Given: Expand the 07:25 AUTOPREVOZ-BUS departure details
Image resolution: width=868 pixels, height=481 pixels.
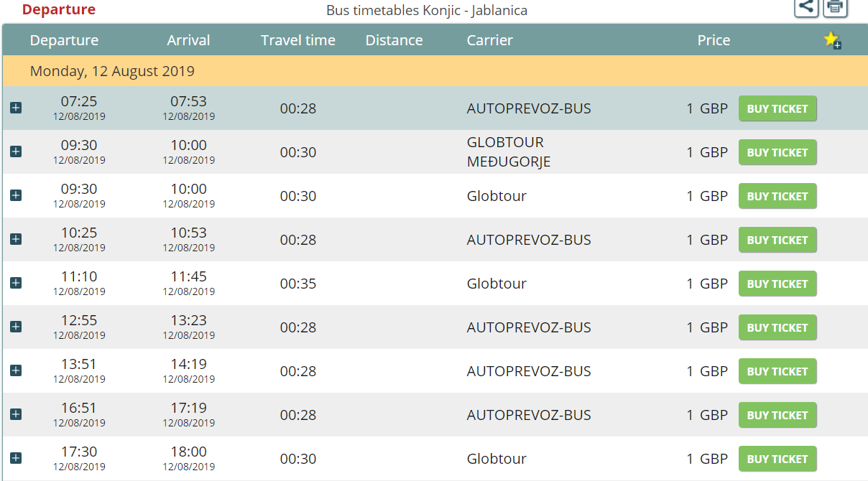Looking at the screenshot, I should click(x=16, y=108).
